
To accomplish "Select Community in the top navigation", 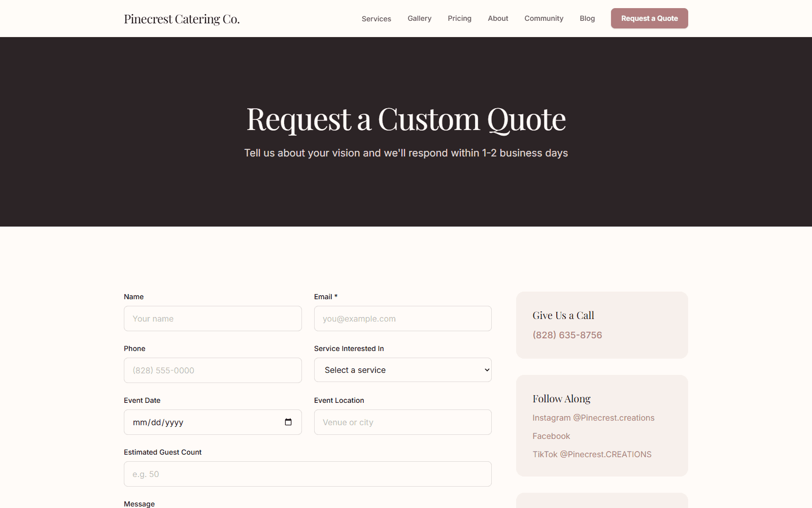I will click(544, 18).
